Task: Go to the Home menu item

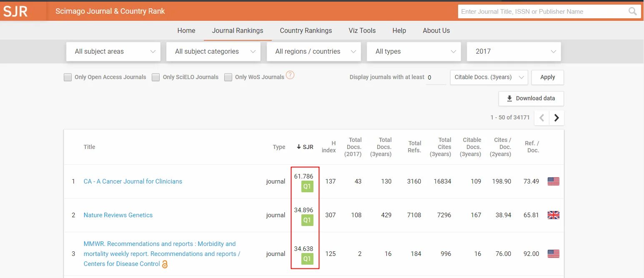Action: click(186, 30)
